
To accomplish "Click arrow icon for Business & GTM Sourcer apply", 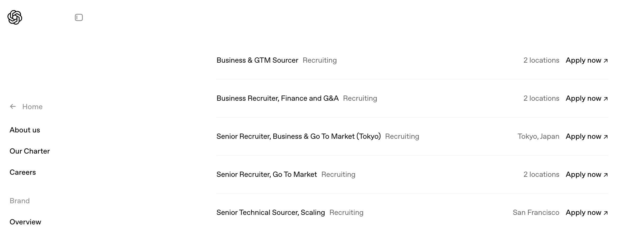I will (x=606, y=61).
